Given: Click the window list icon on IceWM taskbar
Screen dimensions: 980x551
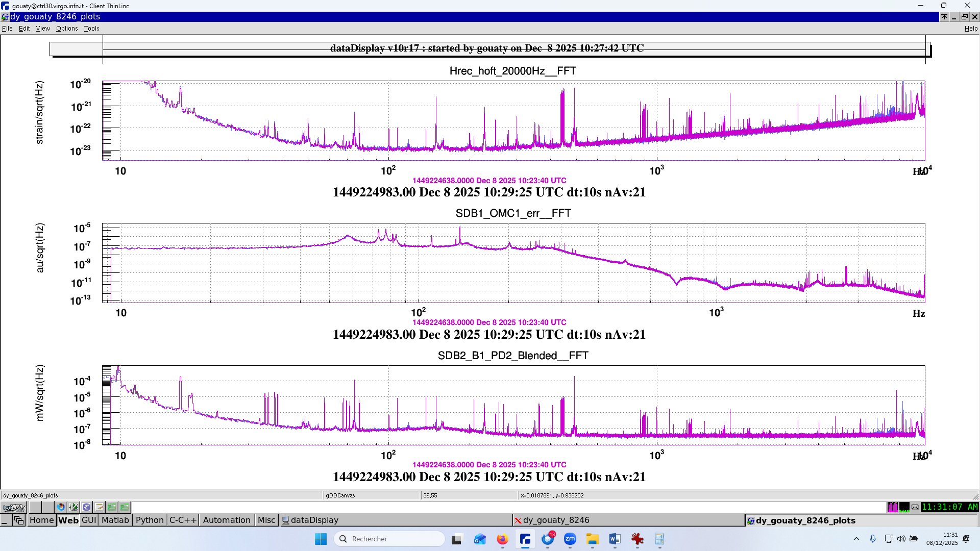Looking at the screenshot, I should tap(19, 520).
